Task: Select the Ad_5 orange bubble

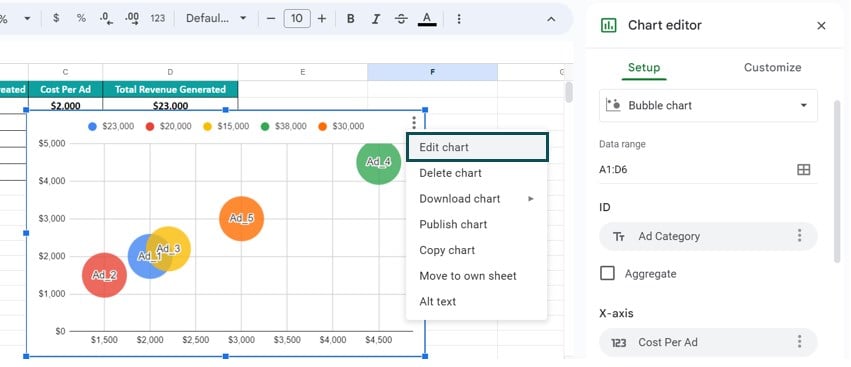Action: [242, 218]
